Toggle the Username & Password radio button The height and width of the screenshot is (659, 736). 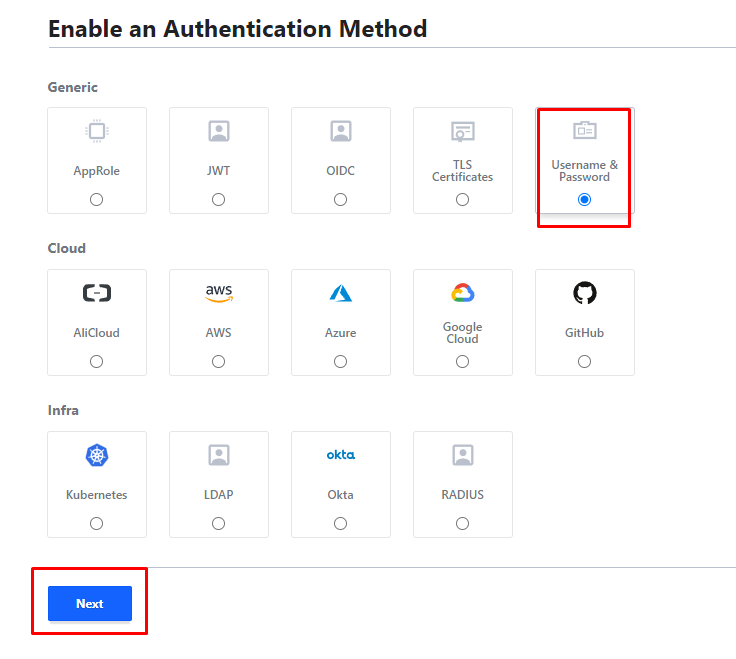(584, 200)
